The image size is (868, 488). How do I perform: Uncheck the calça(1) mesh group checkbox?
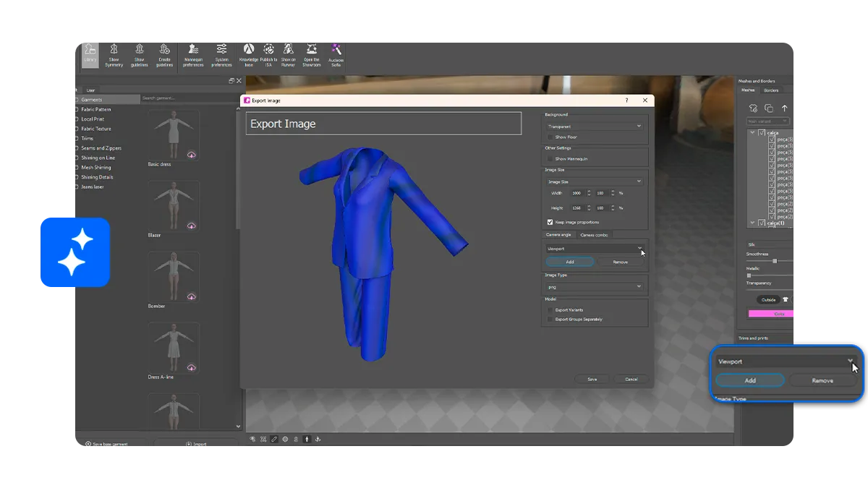pos(762,223)
